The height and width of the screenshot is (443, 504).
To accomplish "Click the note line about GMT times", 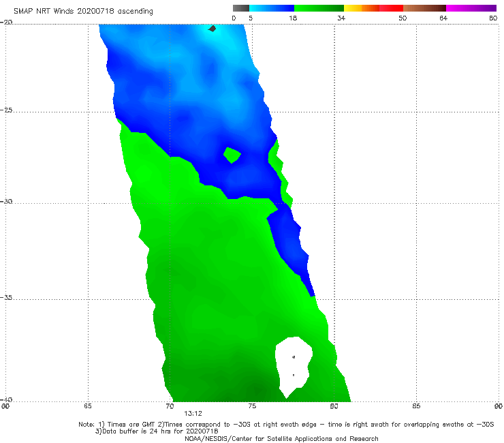I will tap(286, 425).
